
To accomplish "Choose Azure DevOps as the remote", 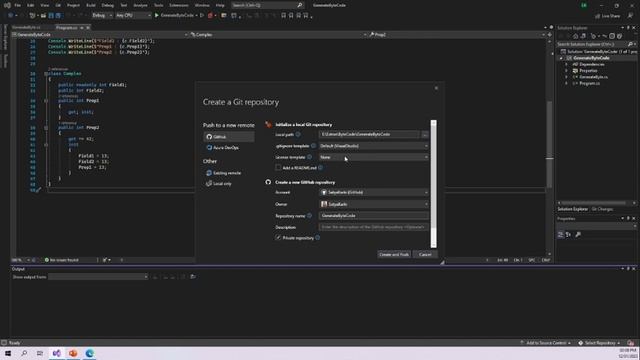I will point(223,148).
